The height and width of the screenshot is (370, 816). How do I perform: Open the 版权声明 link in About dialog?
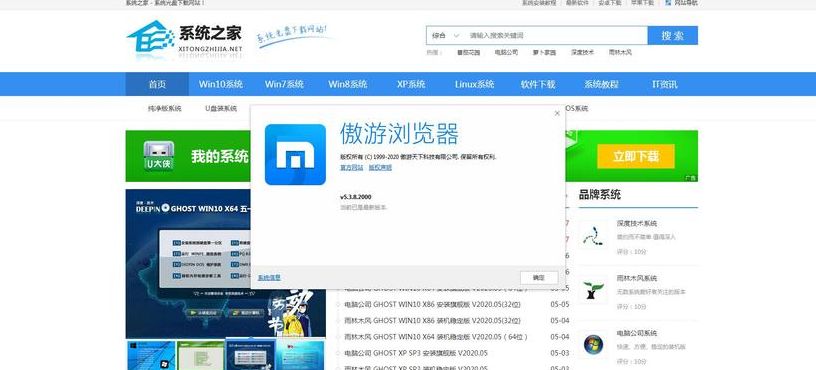[x=380, y=168]
